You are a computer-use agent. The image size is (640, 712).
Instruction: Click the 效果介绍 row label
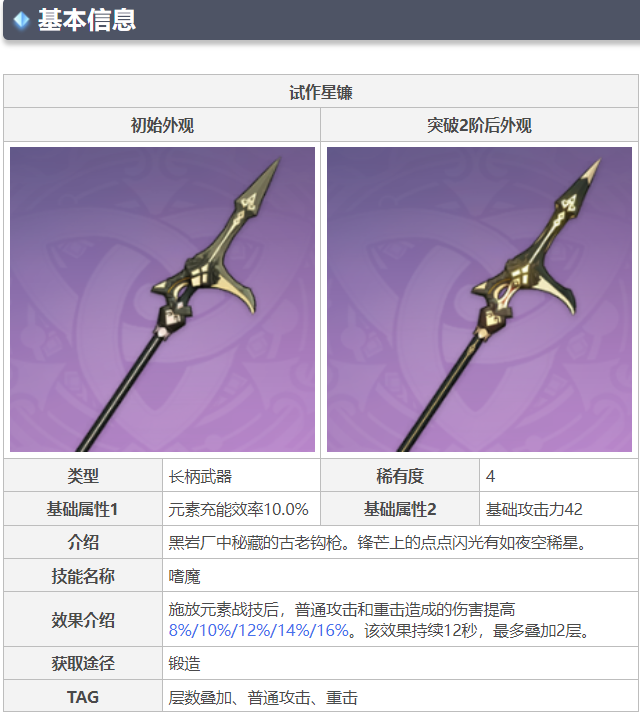(83, 619)
